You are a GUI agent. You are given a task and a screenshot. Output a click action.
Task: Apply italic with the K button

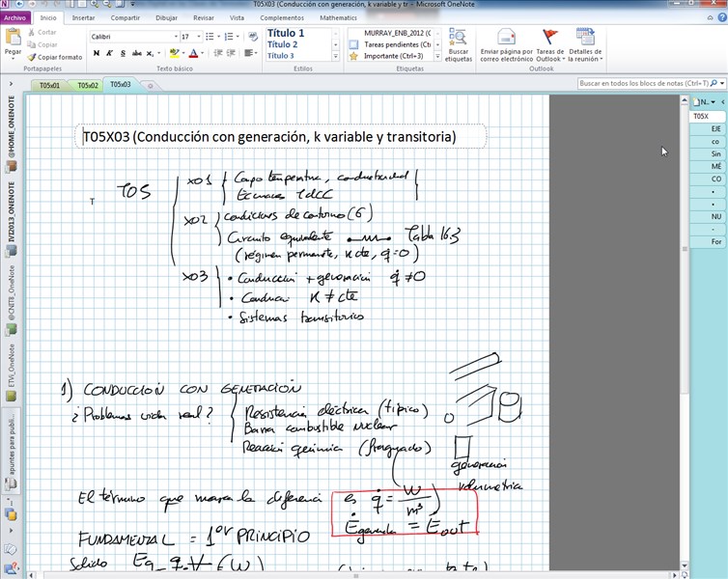point(109,53)
